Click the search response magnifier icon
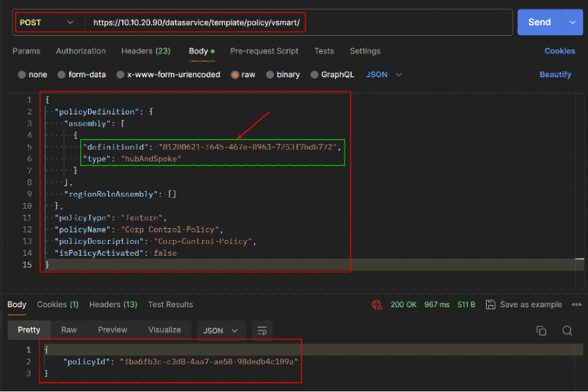Screen dimensions: 588x392 tap(567, 330)
